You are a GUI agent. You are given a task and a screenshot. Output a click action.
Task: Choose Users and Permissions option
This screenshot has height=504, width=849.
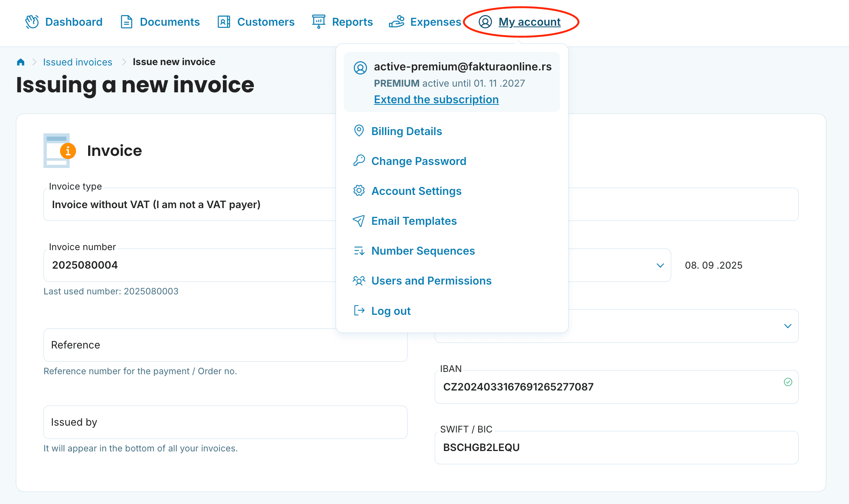431,281
